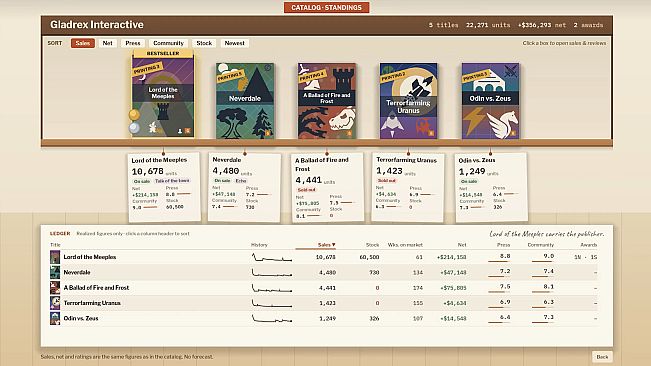Click the Terrorfarming Uranus history sparkline
The height and width of the screenshot is (366, 651).
pyautogui.click(x=272, y=303)
